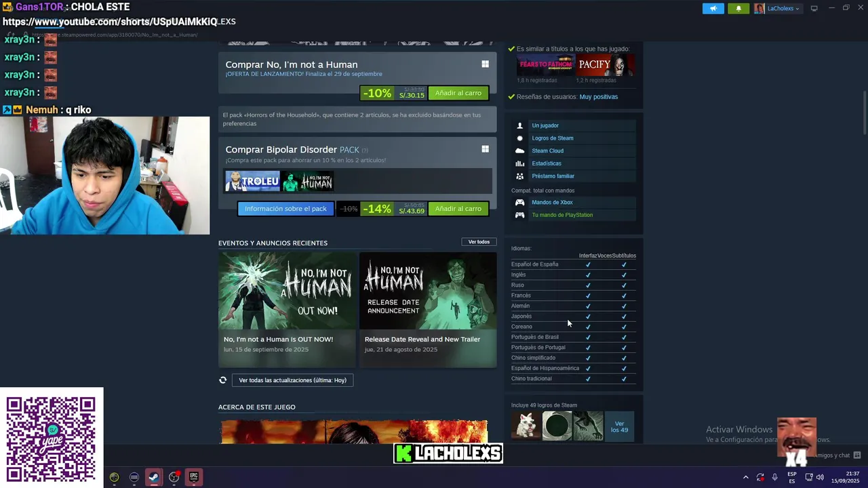868x488 pixels.
Task: Click the Steam Cloud link
Action: point(548,150)
